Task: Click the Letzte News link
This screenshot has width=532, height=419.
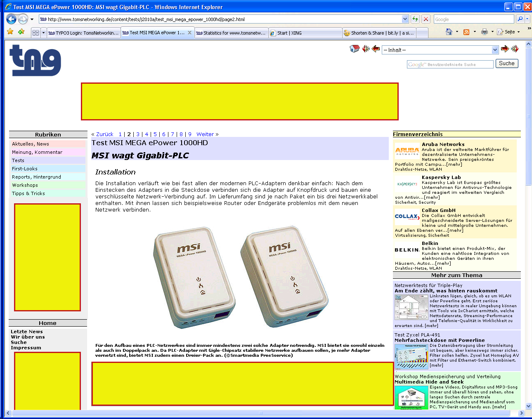Action: coord(27,332)
